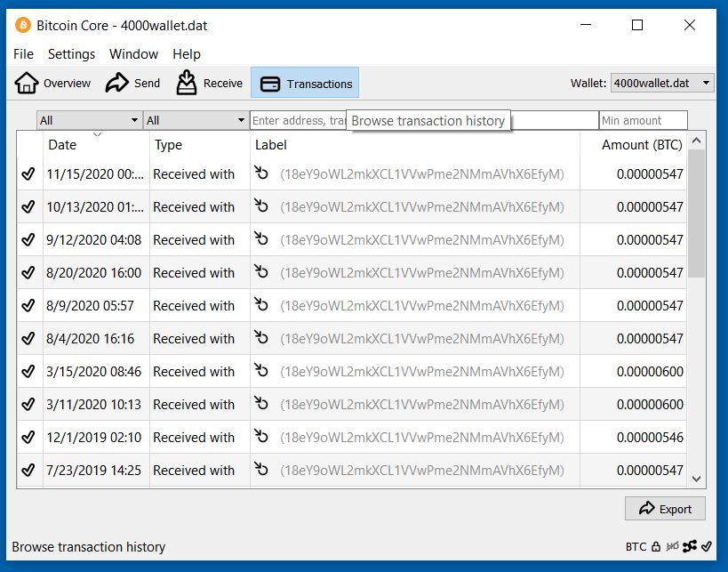Open the transaction type filter dropdown
The height and width of the screenshot is (572, 728).
pos(196,119)
